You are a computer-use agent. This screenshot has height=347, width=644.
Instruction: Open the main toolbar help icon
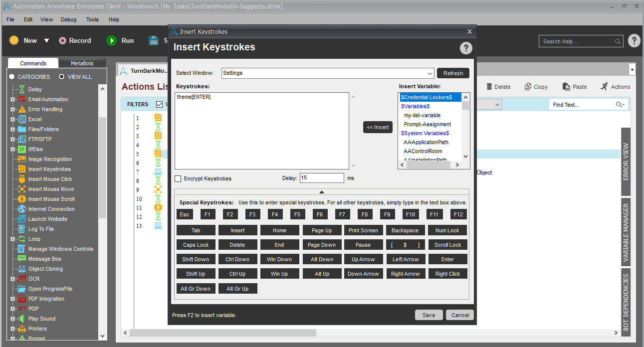(x=634, y=41)
